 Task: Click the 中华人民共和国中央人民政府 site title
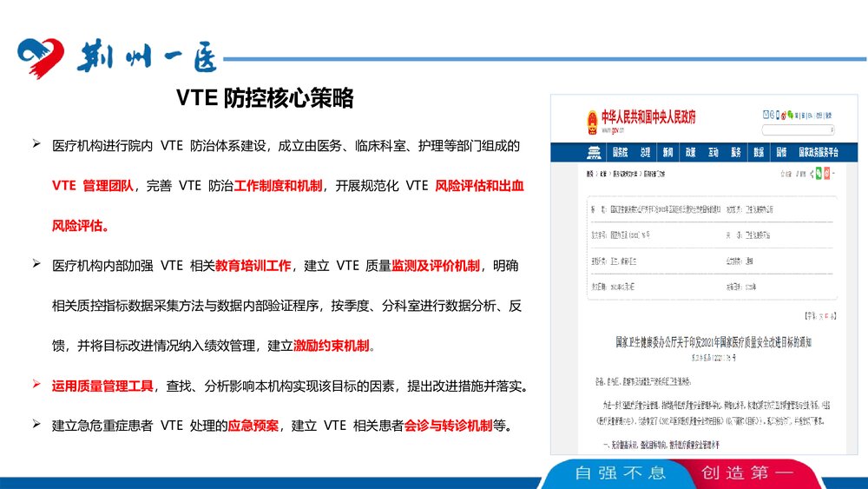(648, 117)
